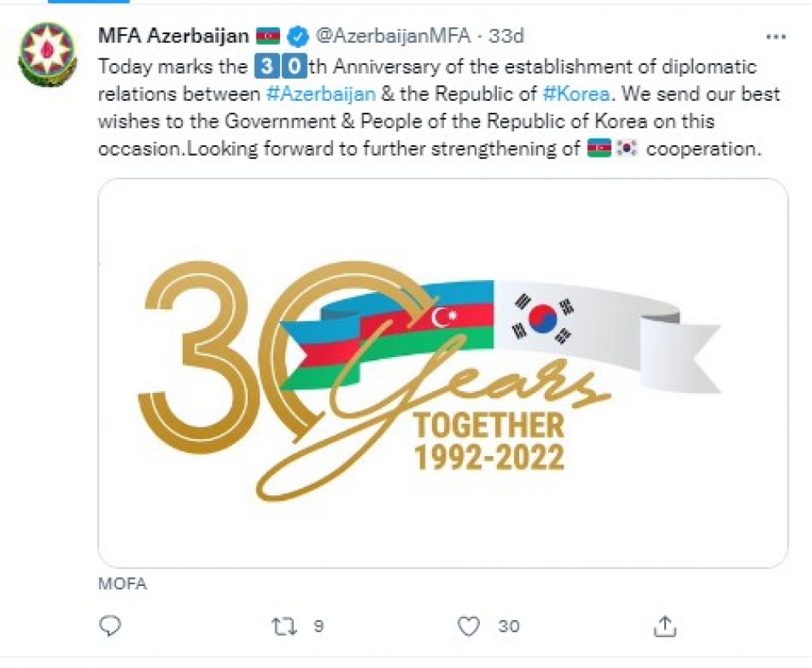This screenshot has width=812, height=668.
Task: Click the MFA Azerbaijan display name
Action: pos(173,36)
